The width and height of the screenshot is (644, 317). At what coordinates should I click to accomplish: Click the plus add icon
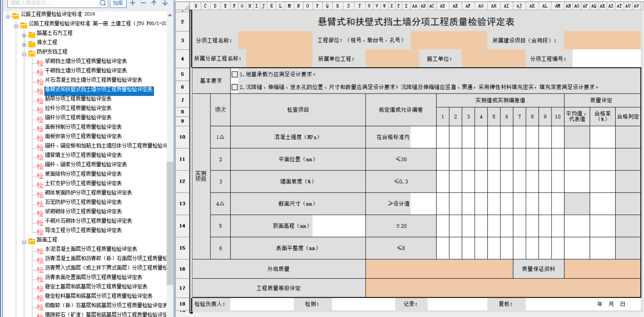pos(133,3)
